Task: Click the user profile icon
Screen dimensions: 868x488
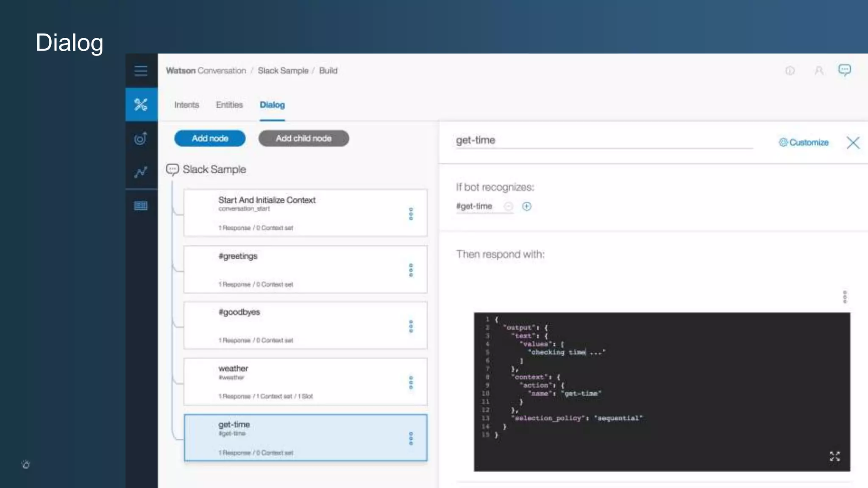Action: point(819,71)
